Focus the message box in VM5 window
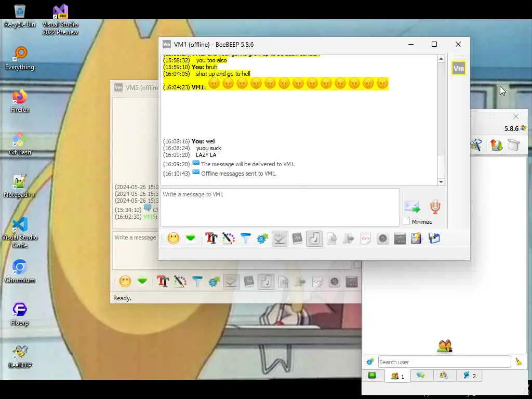 pyautogui.click(x=135, y=250)
